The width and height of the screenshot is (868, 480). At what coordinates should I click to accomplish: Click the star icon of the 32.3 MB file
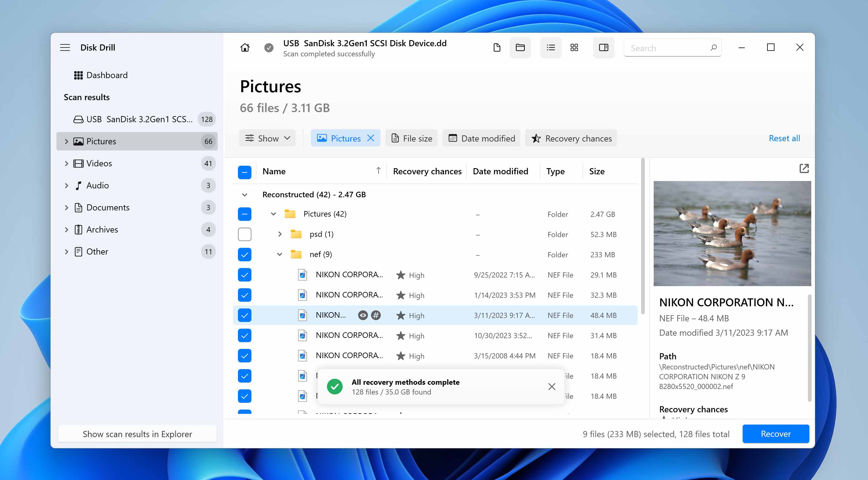[401, 295]
